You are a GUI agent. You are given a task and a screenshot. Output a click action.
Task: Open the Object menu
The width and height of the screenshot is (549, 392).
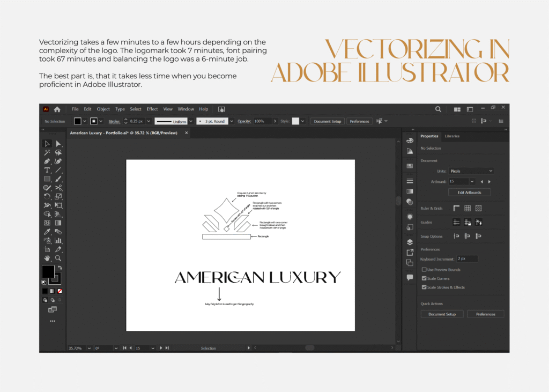103,109
